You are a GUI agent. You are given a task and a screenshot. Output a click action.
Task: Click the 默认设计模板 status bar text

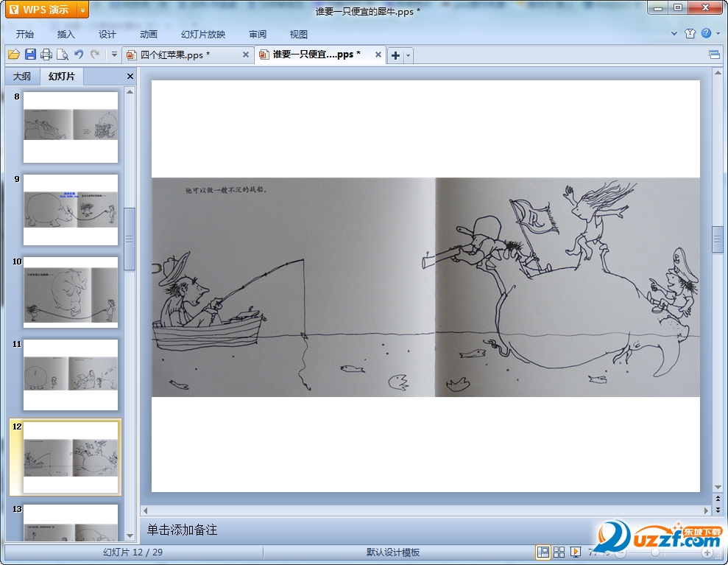[x=393, y=552]
